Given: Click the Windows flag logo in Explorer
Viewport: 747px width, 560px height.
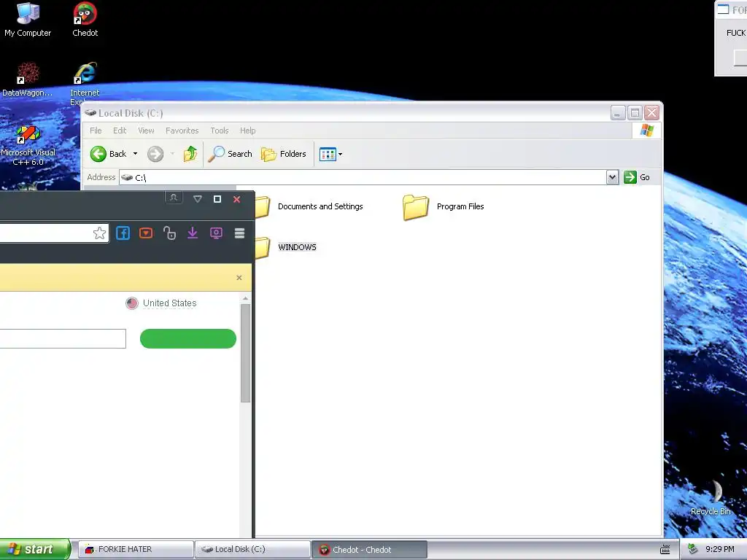Looking at the screenshot, I should tap(647, 131).
